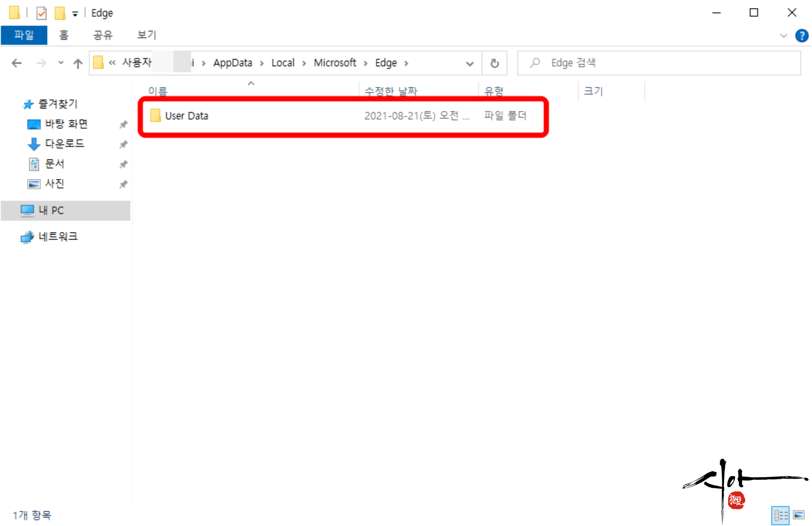Open the 파일 menu tab
The height and width of the screenshot is (526, 812).
click(24, 35)
